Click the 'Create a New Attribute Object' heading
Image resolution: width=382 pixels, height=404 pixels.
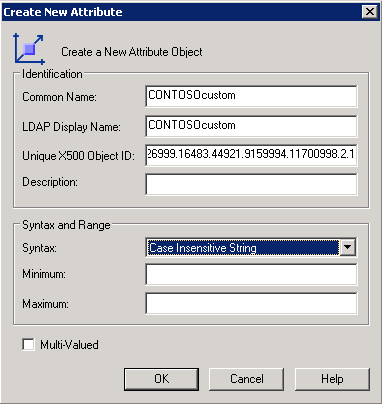[132, 52]
